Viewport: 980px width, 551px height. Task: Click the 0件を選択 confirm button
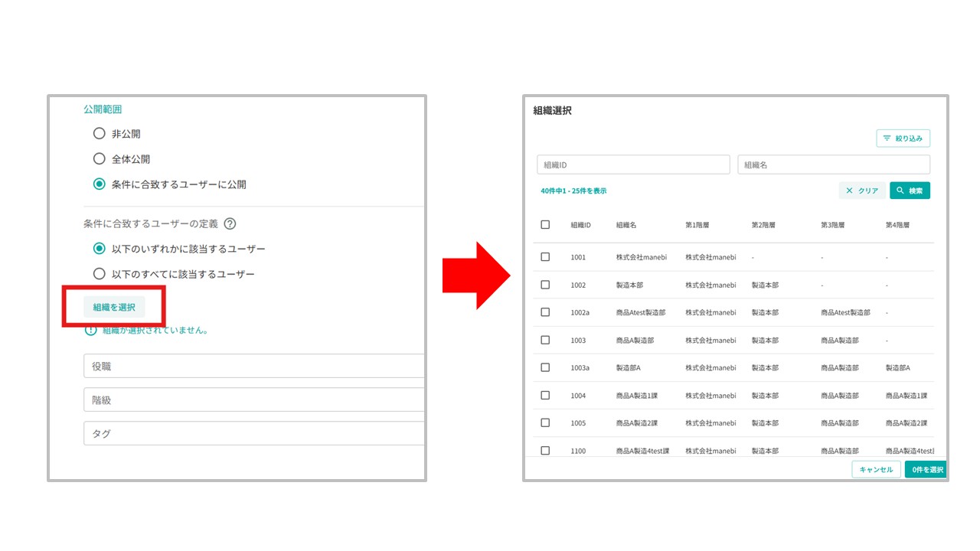point(926,470)
